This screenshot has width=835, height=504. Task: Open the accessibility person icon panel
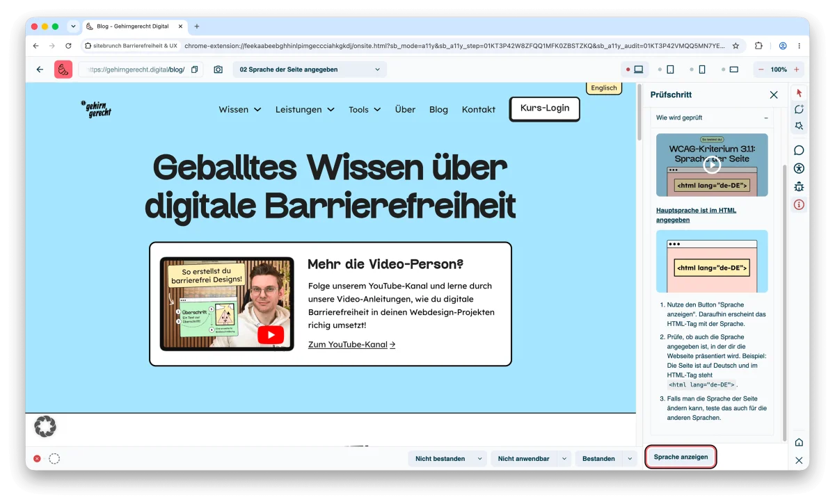click(799, 168)
